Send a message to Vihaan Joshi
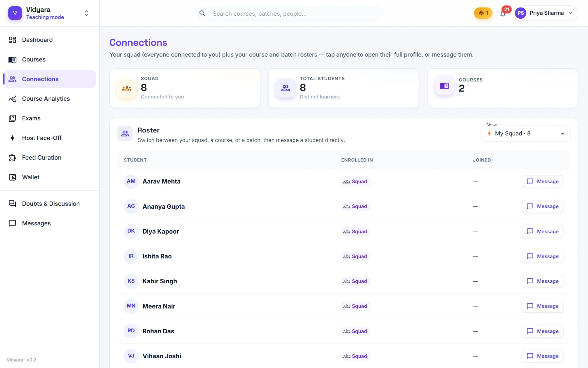 [x=543, y=356]
